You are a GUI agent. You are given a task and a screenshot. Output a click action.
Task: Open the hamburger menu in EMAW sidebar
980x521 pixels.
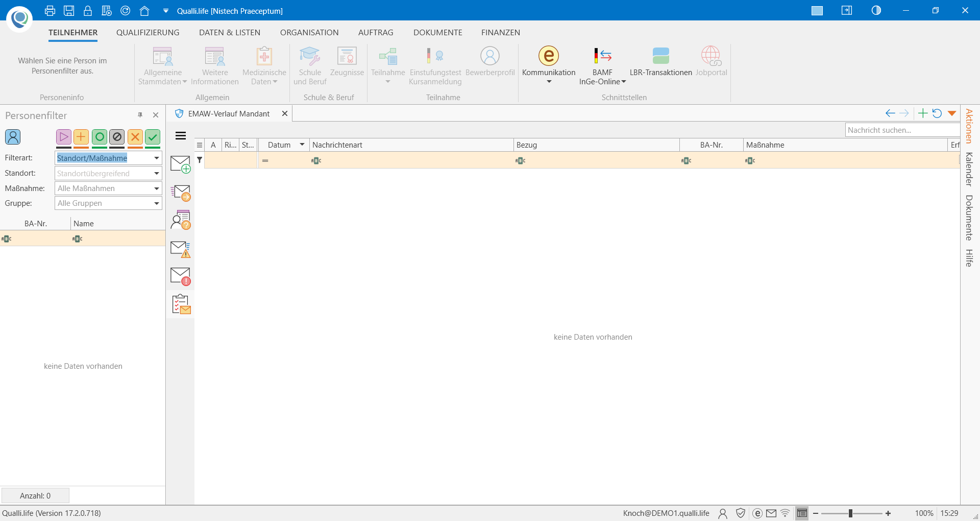(x=181, y=136)
